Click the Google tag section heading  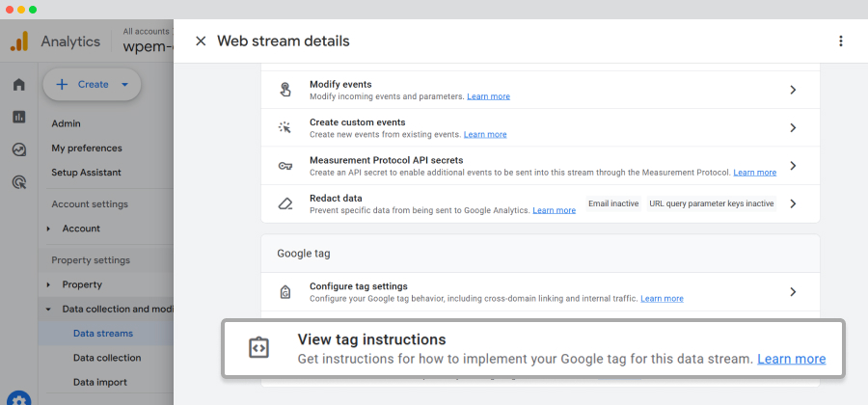pyautogui.click(x=304, y=254)
